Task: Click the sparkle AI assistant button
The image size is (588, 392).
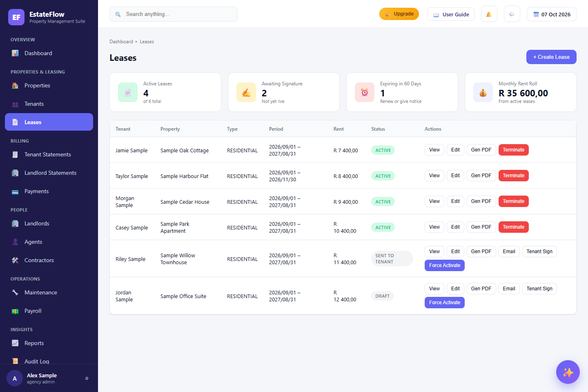Action: click(x=568, y=372)
